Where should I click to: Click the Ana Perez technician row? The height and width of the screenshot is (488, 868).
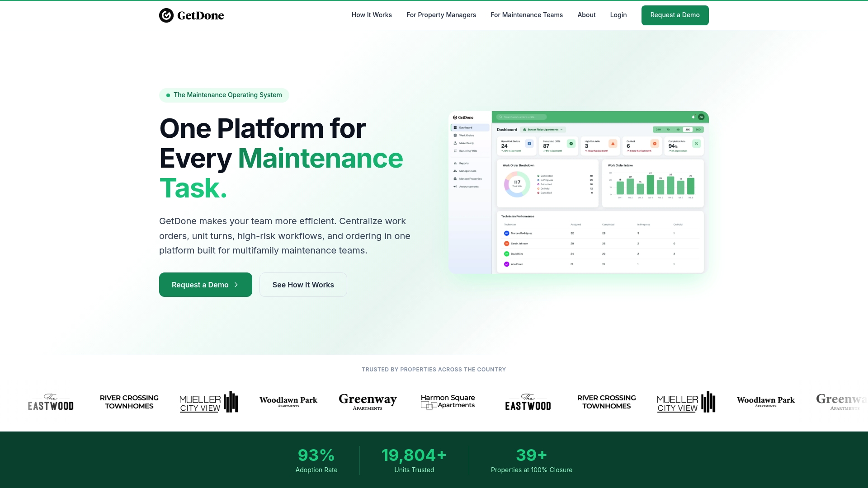(x=600, y=264)
